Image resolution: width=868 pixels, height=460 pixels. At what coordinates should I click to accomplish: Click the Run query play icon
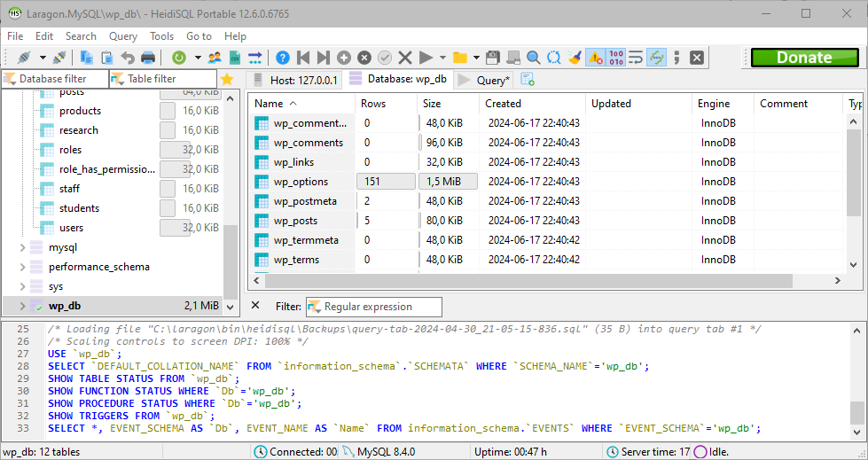click(x=426, y=58)
